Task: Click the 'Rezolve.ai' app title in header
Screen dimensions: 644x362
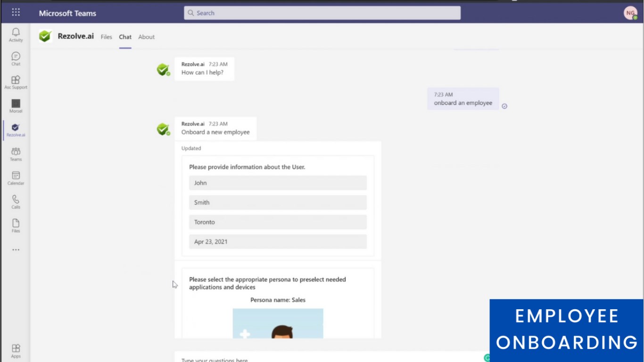Action: tap(75, 36)
